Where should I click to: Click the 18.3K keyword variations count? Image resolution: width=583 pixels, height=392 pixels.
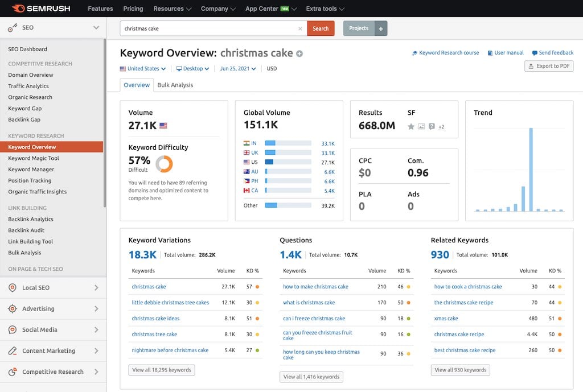tap(142, 255)
